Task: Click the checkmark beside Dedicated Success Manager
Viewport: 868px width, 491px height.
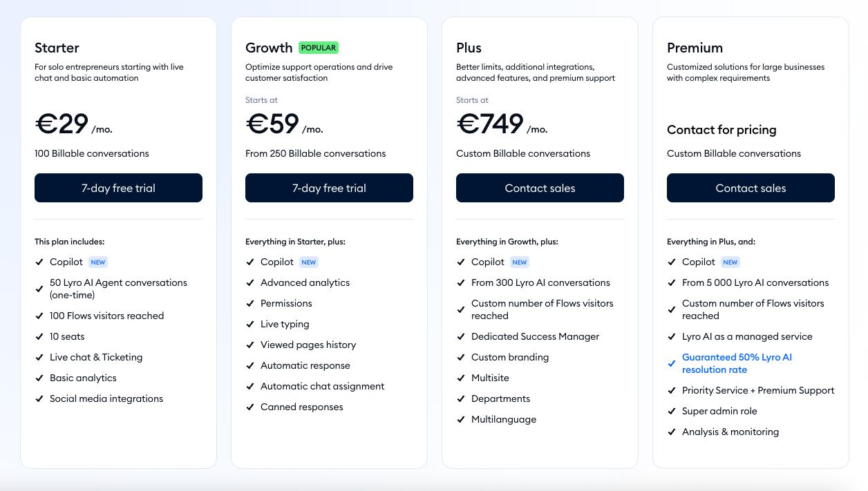Action: (x=461, y=337)
